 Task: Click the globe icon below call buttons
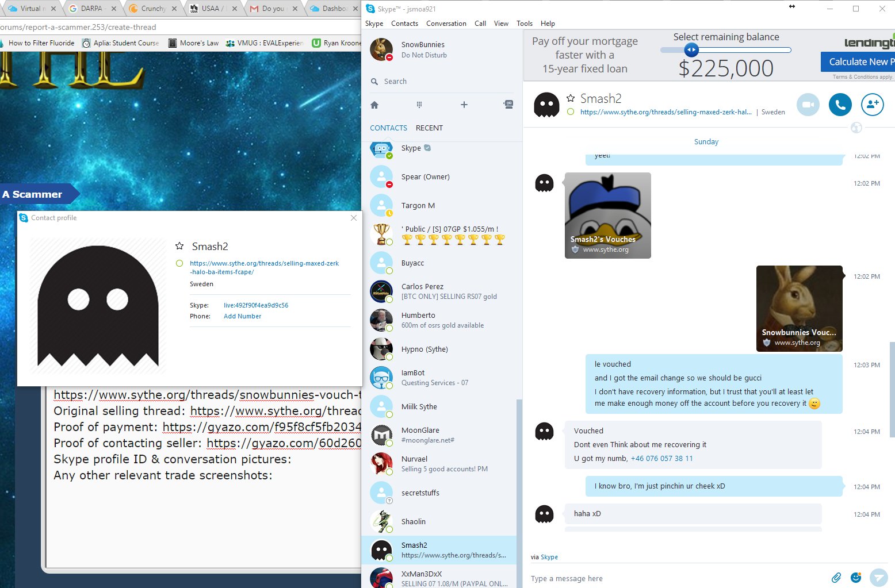[856, 128]
